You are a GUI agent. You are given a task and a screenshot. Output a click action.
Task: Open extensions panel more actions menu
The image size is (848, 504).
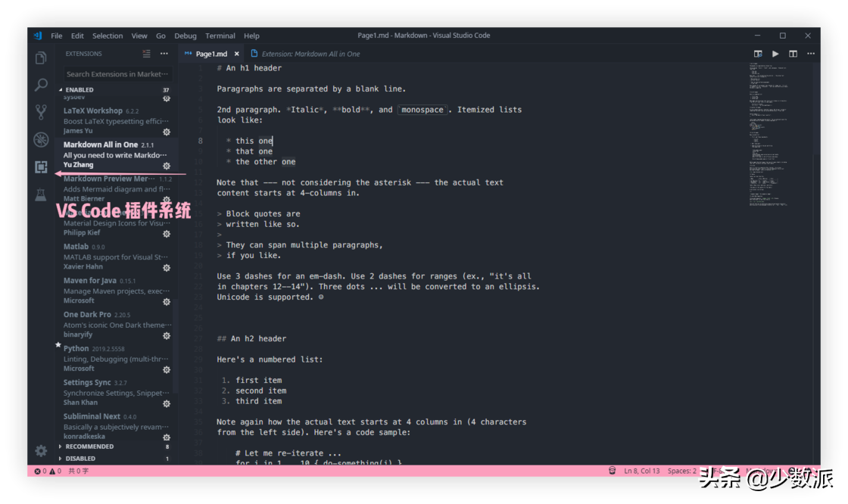[164, 54]
